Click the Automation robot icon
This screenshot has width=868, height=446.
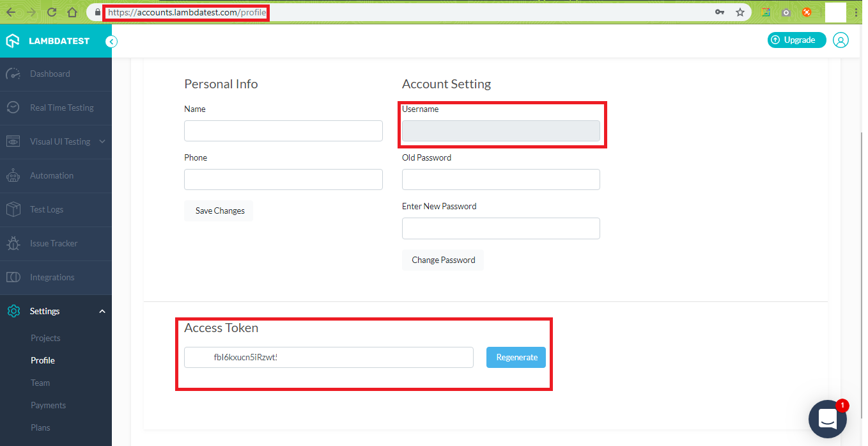tap(13, 175)
